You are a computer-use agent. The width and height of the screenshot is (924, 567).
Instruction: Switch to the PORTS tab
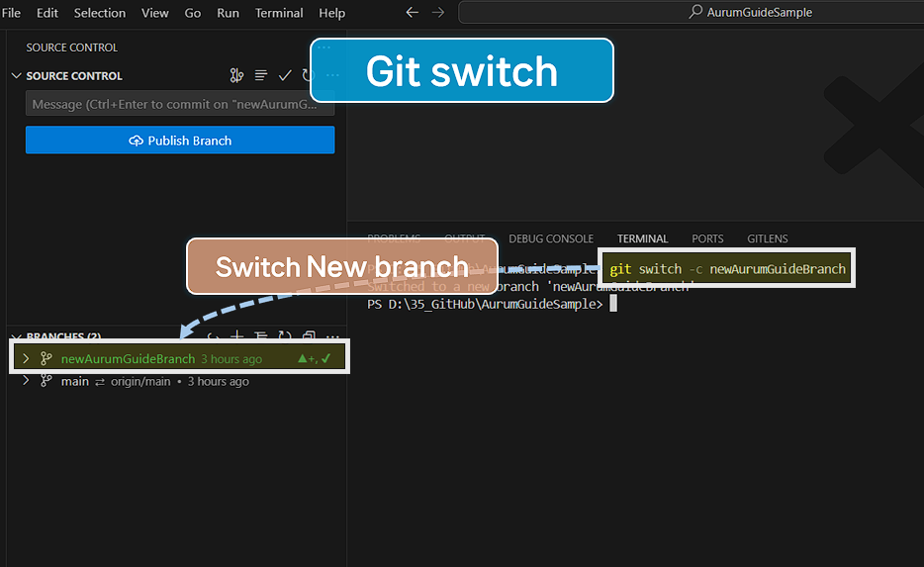pos(707,238)
